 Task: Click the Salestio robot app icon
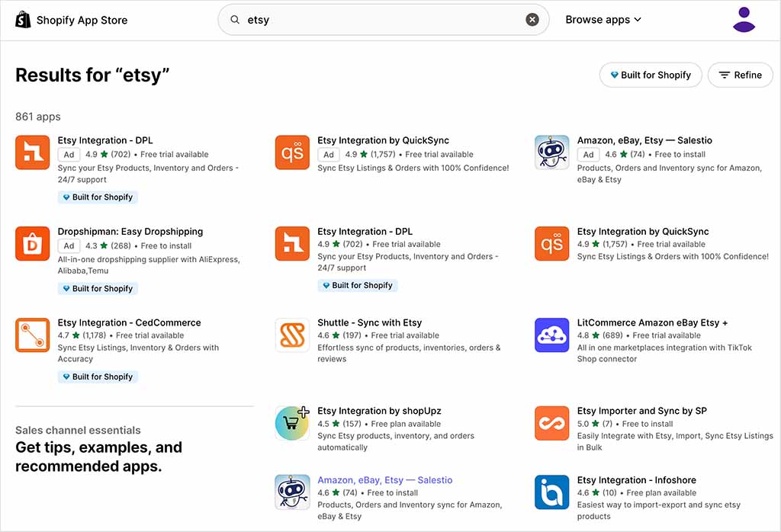click(551, 152)
